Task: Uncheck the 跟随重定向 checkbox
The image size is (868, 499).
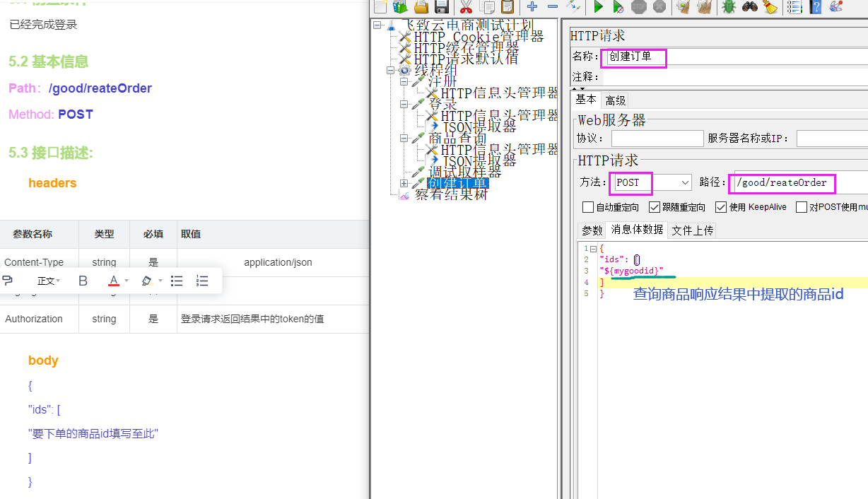Action: pos(654,206)
